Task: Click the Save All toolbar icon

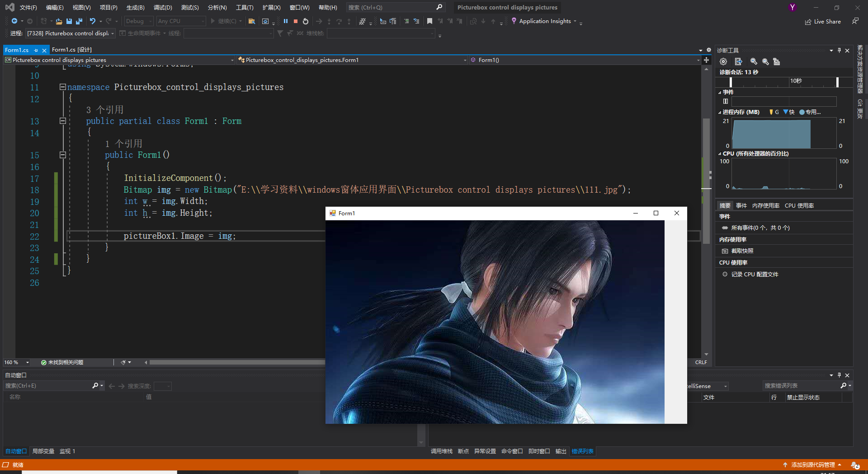Action: [x=79, y=21]
